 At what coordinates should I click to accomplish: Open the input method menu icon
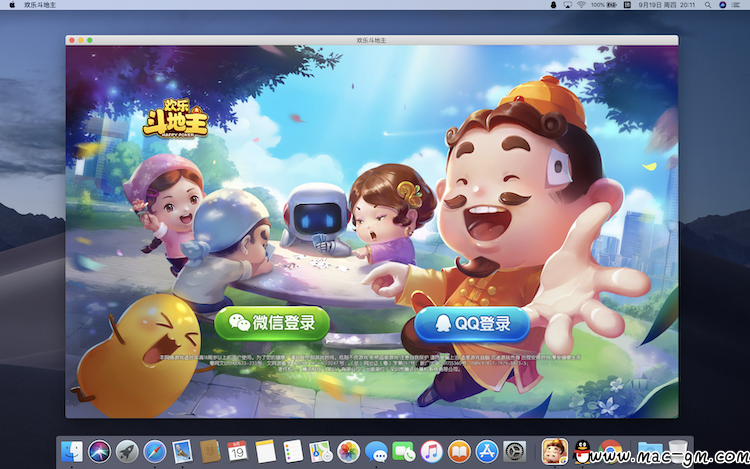[627, 5]
